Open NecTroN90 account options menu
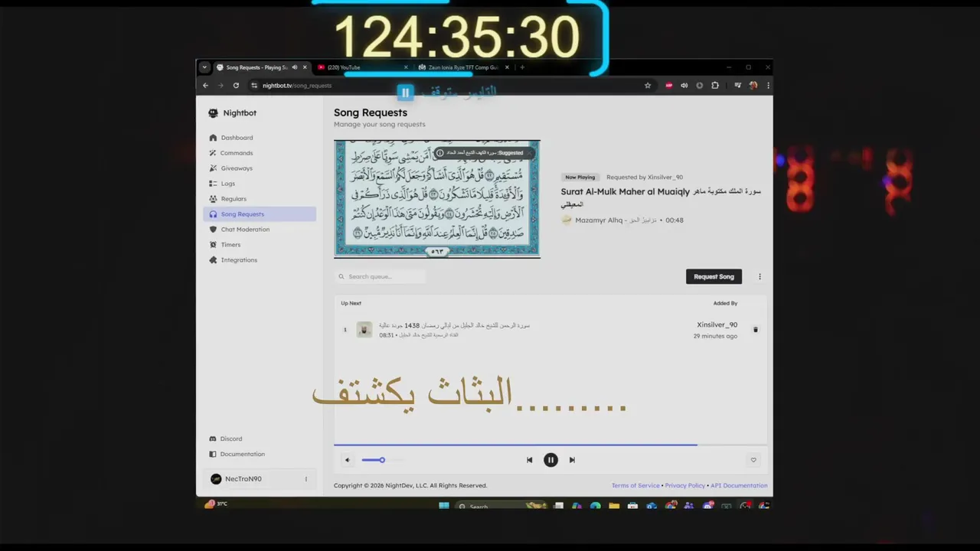Image resolution: width=980 pixels, height=551 pixels. (306, 479)
